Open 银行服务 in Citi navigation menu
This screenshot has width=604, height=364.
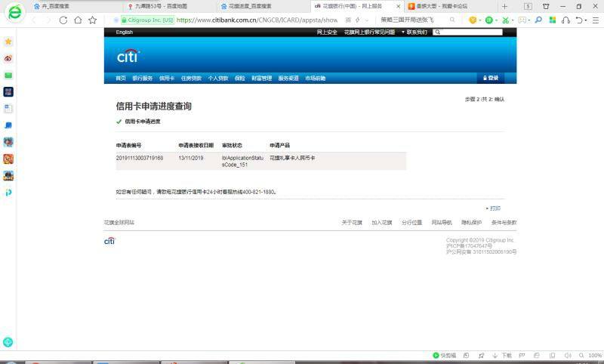point(143,79)
